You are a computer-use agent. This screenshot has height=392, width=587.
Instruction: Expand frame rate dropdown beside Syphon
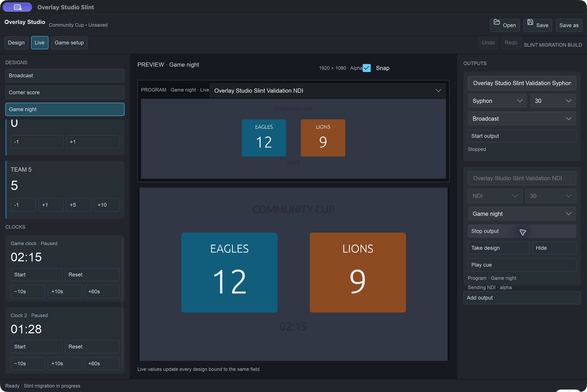click(553, 101)
